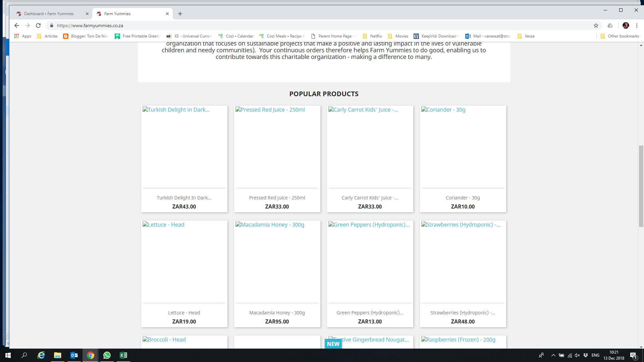
Task: Click the Chrome profile avatar
Action: click(626, 25)
